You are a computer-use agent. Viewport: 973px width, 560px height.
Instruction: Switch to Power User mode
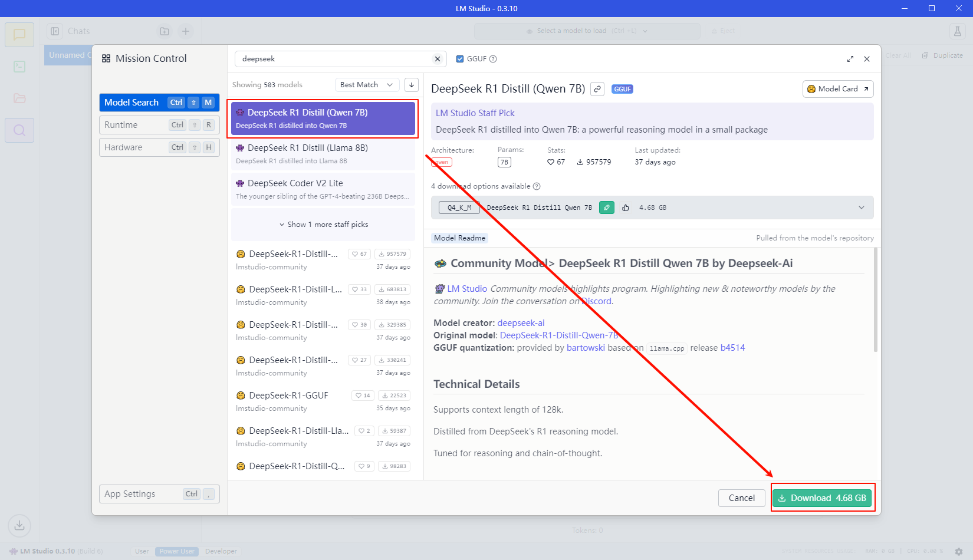tap(176, 551)
